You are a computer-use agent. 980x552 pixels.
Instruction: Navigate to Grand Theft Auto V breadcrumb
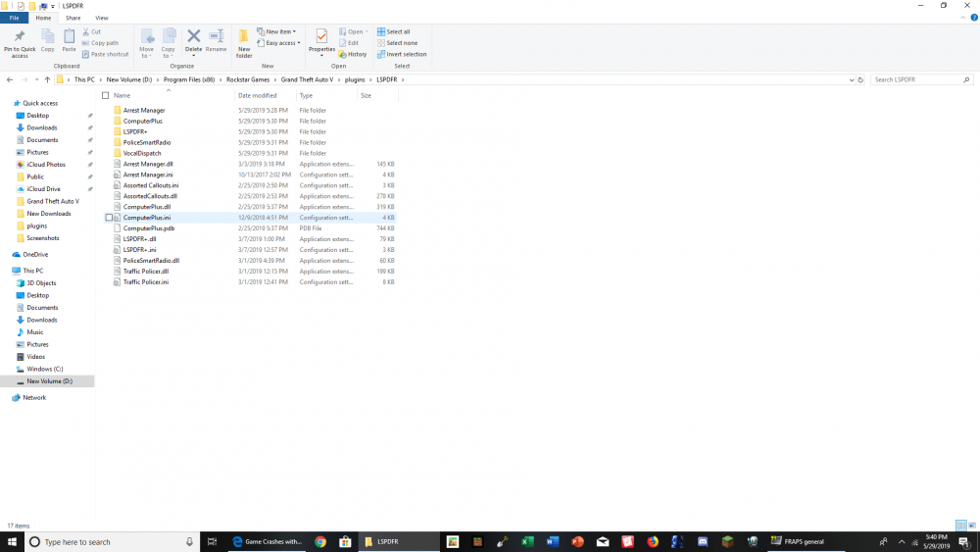(307, 80)
